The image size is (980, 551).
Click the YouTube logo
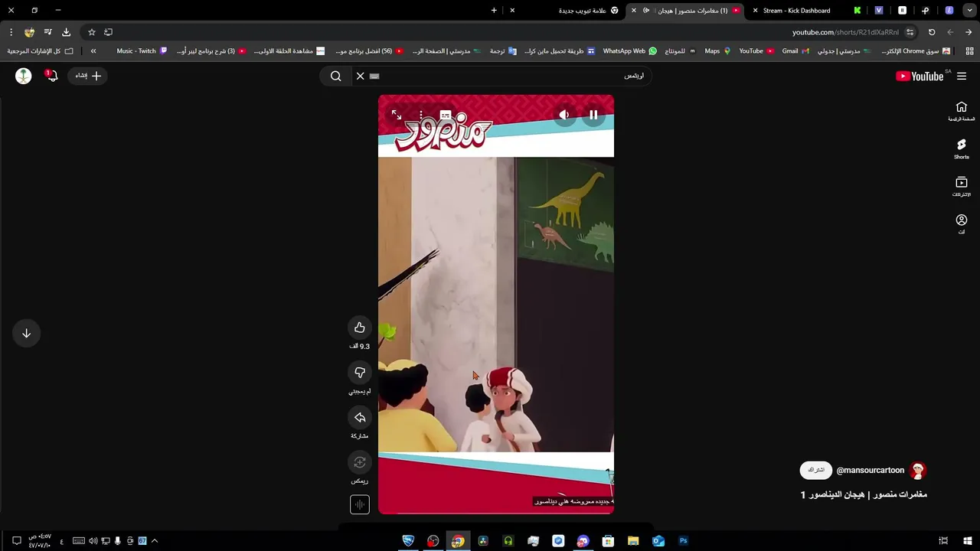[920, 76]
